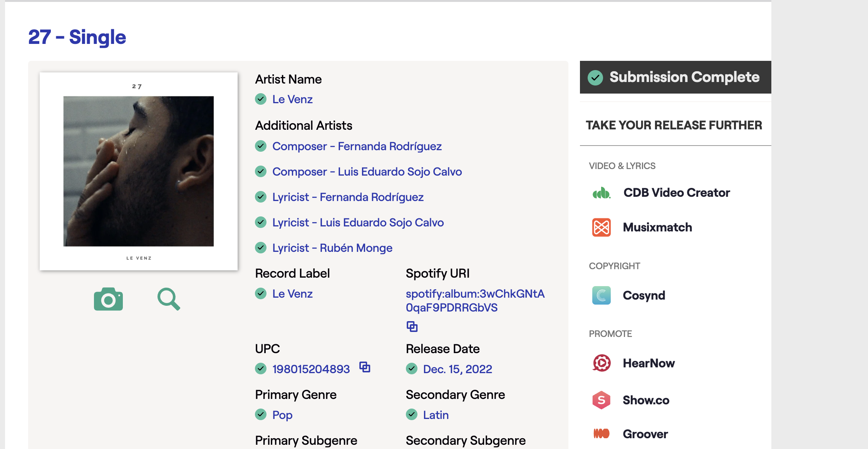Select Lyricist - Luis Eduardo Sojo Calvo
868x449 pixels.
pyautogui.click(x=358, y=223)
